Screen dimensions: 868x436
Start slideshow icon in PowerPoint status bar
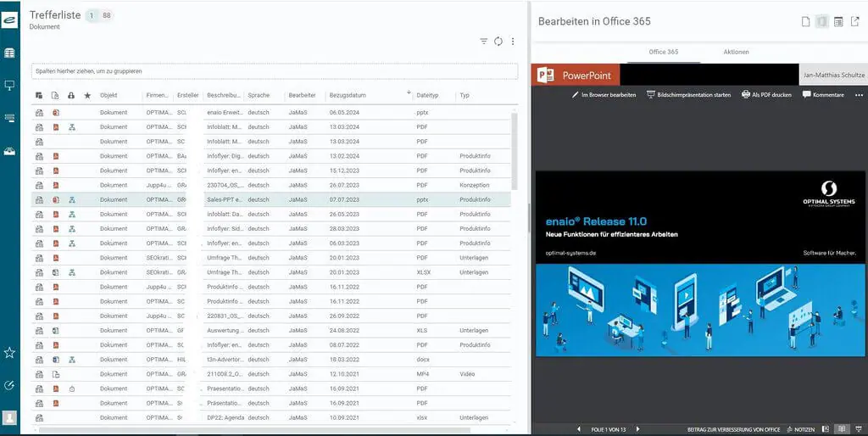(x=858, y=429)
